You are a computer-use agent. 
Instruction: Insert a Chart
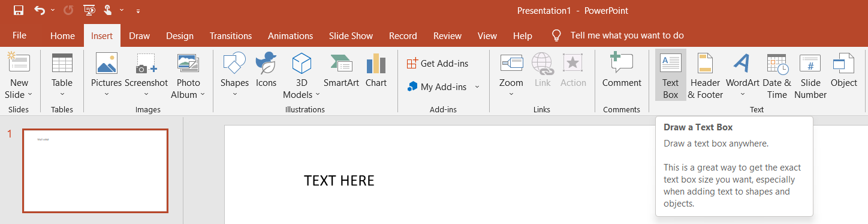click(376, 71)
